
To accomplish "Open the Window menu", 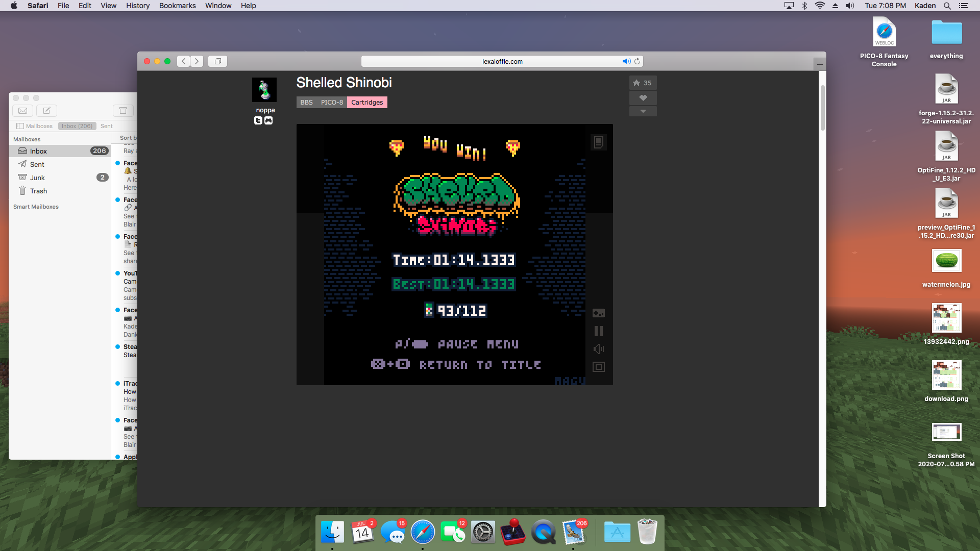I will tap(218, 6).
